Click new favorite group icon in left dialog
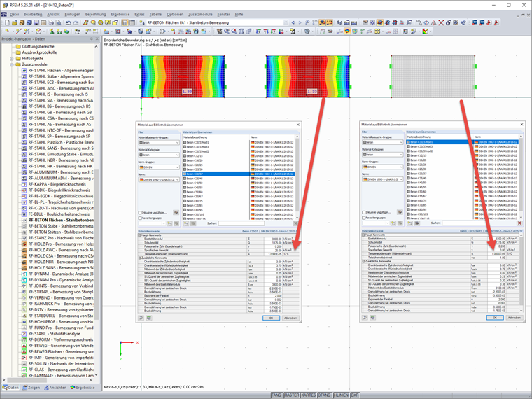532x399 pixels. coord(169,223)
